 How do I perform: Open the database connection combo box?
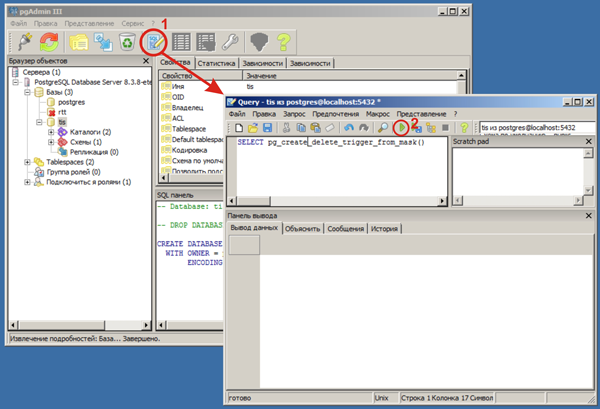point(535,128)
